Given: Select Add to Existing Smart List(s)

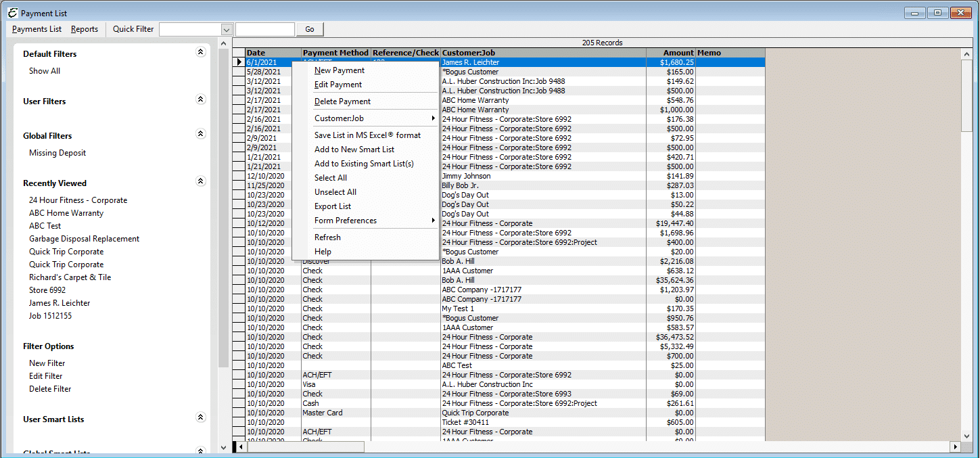Looking at the screenshot, I should point(365,164).
